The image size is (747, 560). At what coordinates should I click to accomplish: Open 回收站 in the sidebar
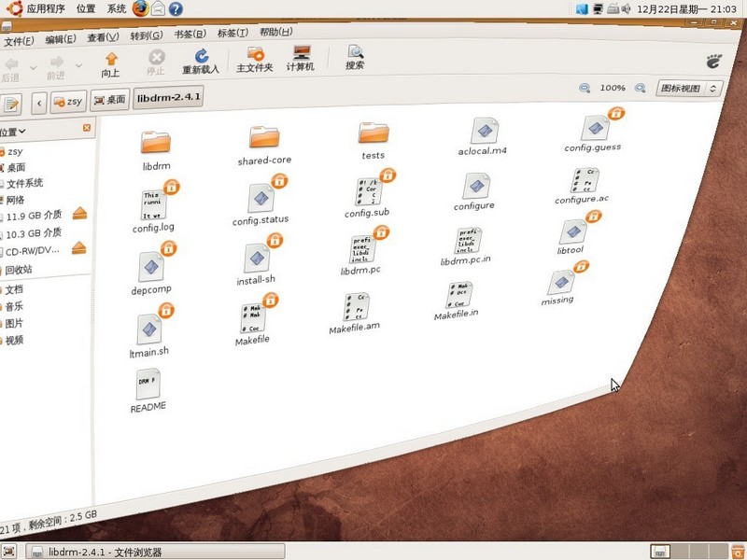click(x=18, y=270)
